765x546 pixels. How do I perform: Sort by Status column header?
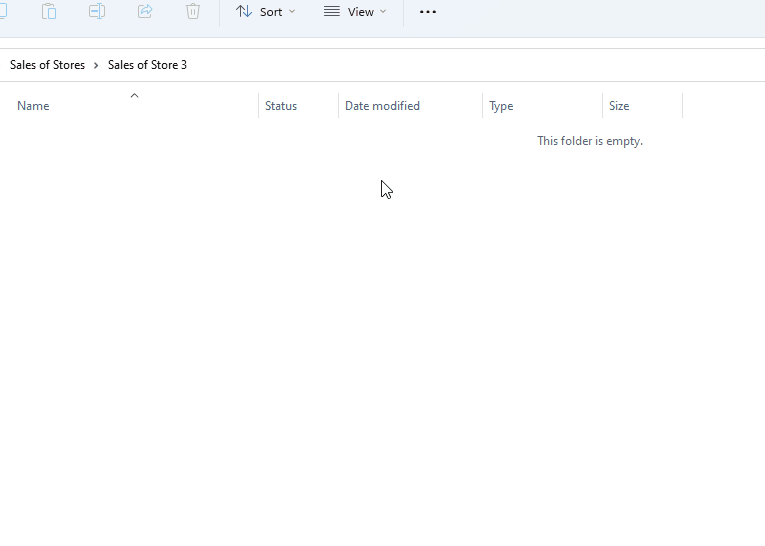281,106
